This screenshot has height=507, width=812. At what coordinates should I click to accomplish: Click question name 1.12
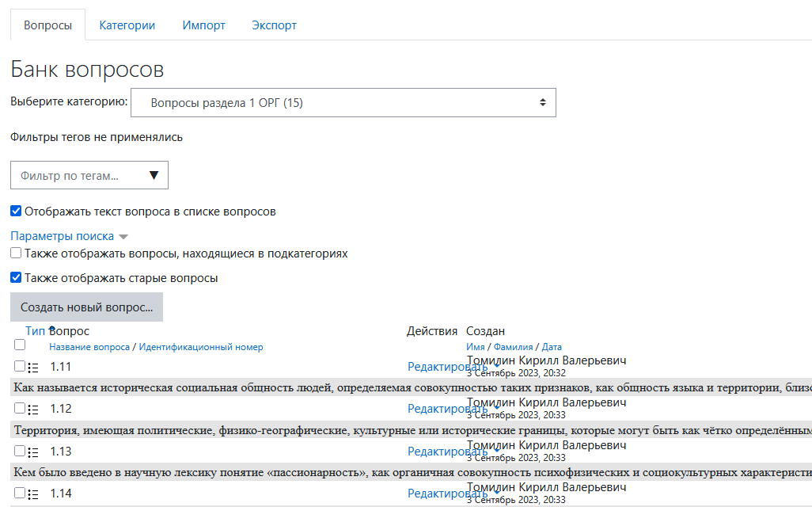coord(61,409)
